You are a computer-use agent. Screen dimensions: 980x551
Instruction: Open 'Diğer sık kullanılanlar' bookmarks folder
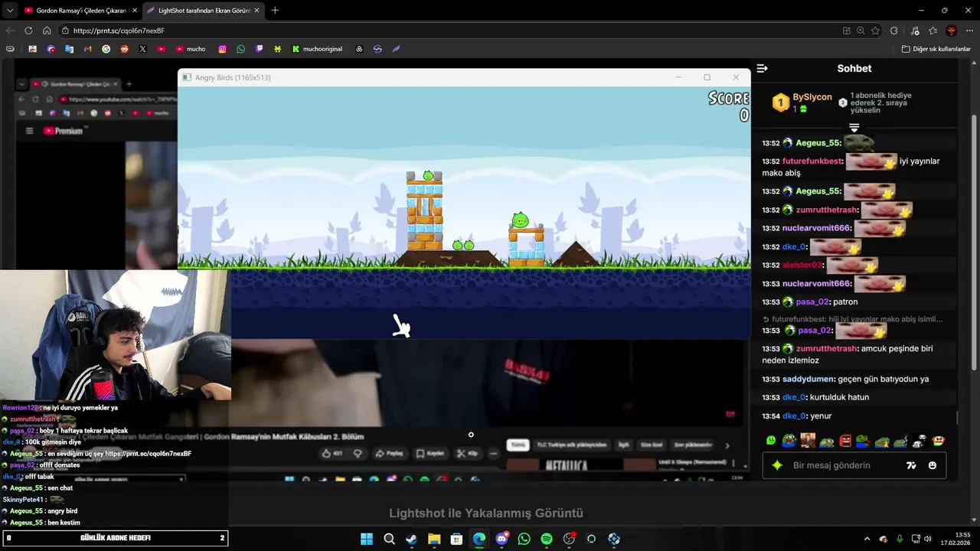pos(936,49)
